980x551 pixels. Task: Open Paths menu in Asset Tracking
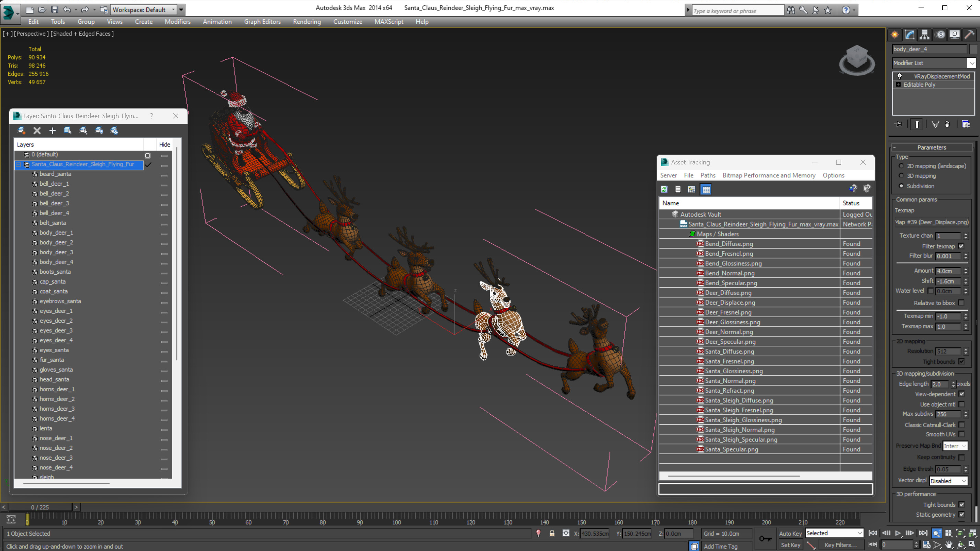tap(708, 175)
